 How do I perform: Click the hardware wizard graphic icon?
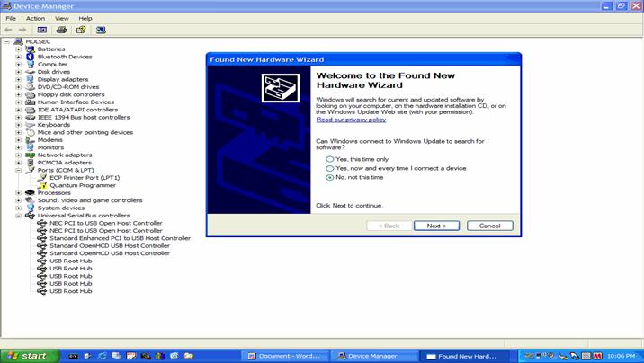pos(281,88)
